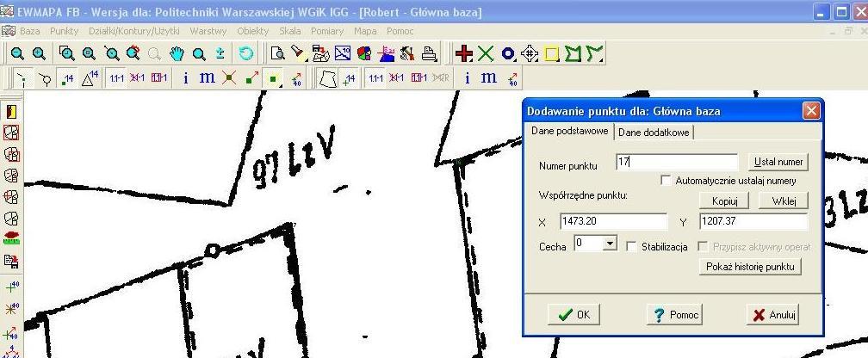868x358 pixels.
Task: Click the Y coordinate field
Action: [753, 221]
